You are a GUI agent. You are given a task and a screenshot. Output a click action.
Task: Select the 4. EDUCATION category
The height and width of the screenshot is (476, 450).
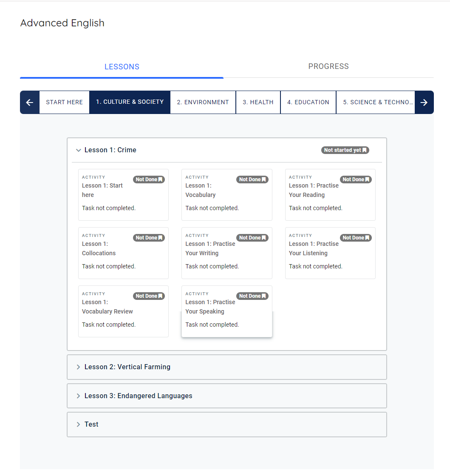tap(308, 102)
